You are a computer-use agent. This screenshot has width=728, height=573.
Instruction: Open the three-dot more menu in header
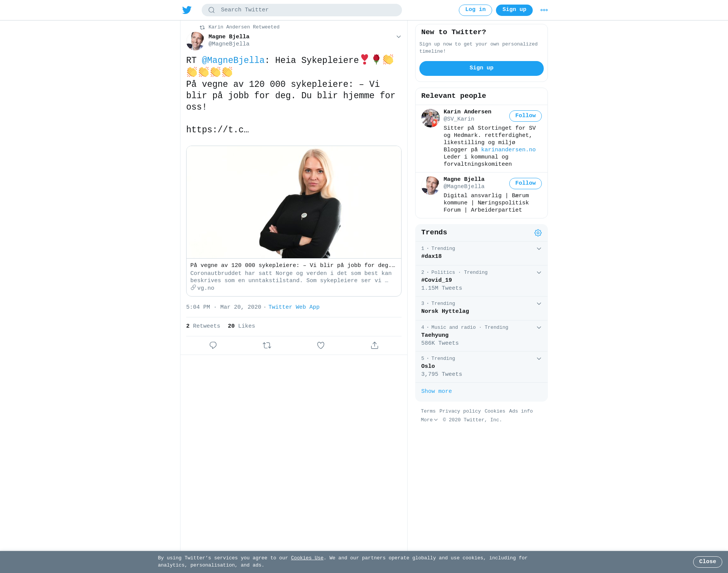[544, 10]
